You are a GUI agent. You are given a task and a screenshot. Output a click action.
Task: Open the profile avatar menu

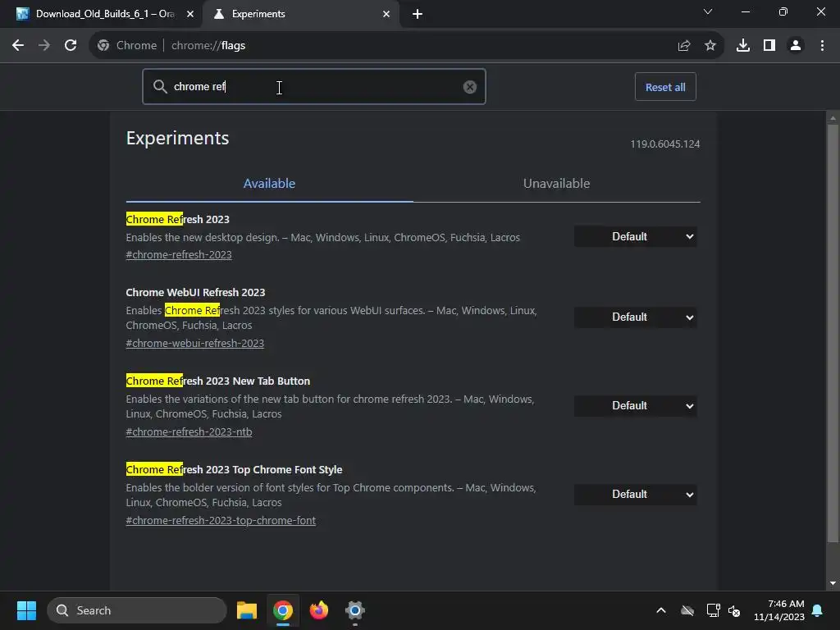tap(796, 46)
